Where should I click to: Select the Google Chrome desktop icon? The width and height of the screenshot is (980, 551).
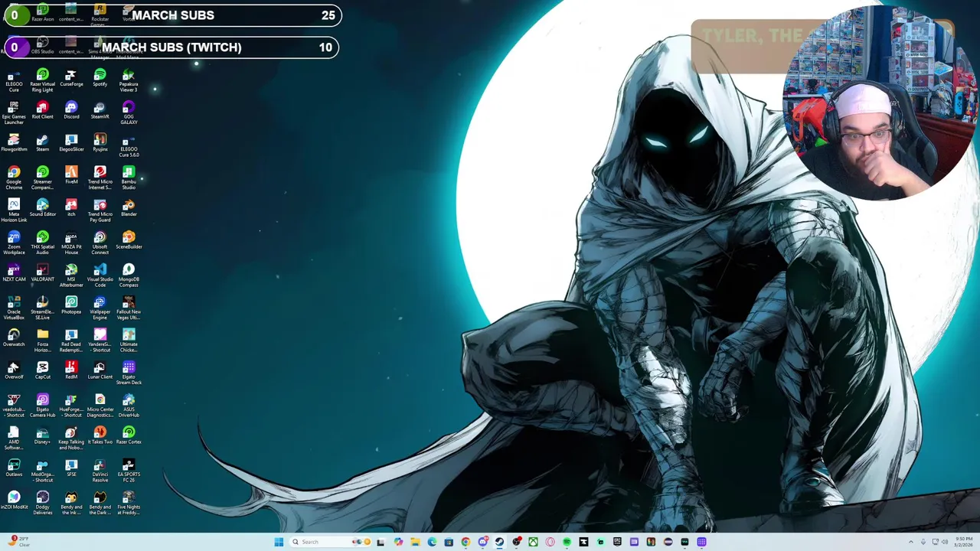point(14,178)
